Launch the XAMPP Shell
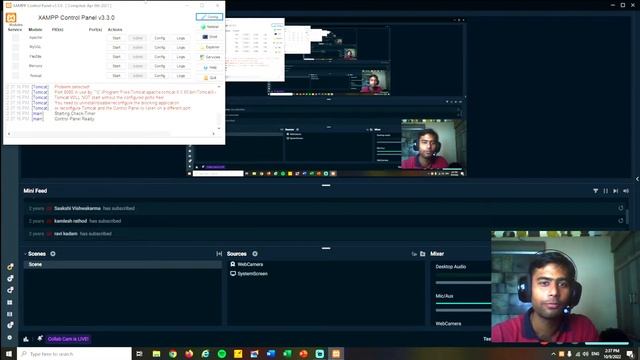This screenshot has height=360, width=640. tap(209, 37)
